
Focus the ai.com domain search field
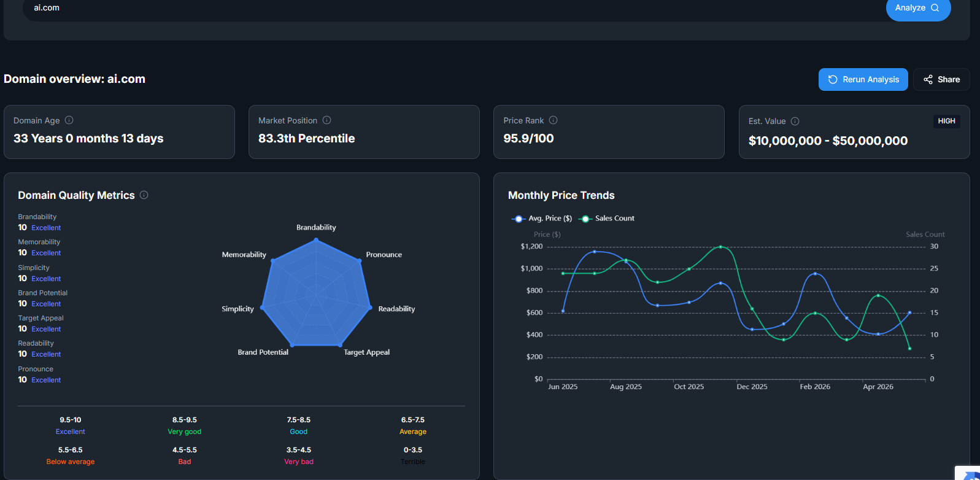point(454,9)
